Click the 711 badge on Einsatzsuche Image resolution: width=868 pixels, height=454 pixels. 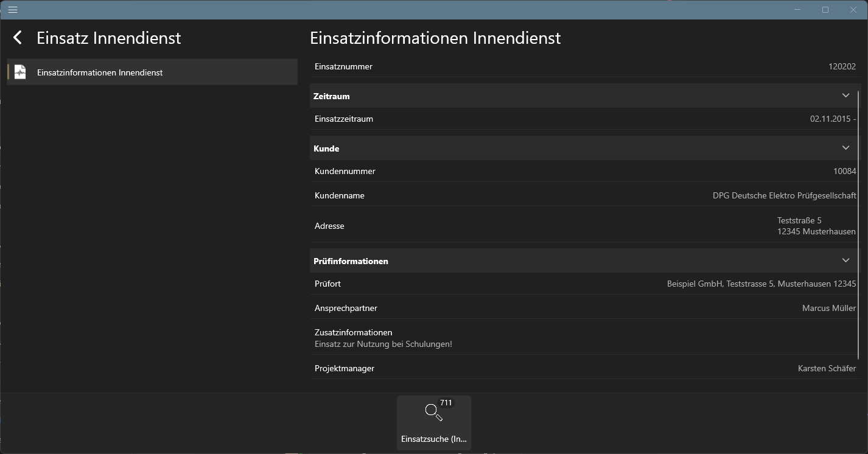pos(446,403)
